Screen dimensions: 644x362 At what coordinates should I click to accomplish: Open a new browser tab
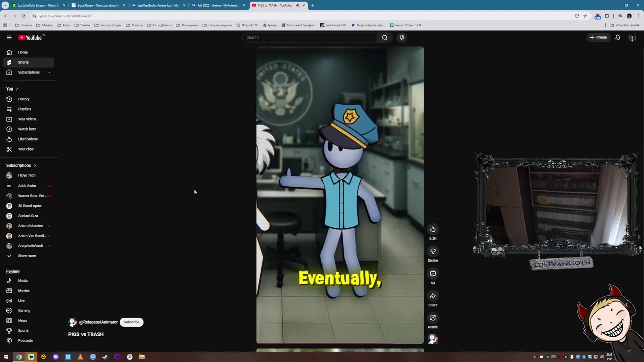click(312, 5)
